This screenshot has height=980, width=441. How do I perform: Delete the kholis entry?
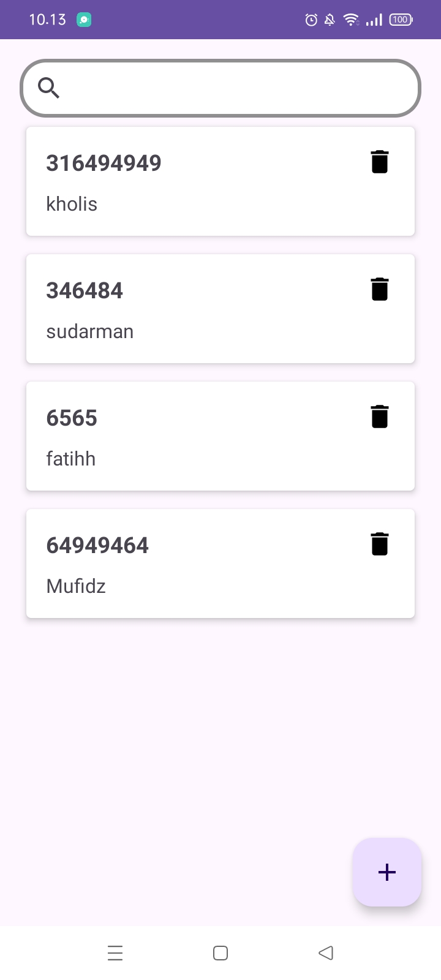point(380,162)
